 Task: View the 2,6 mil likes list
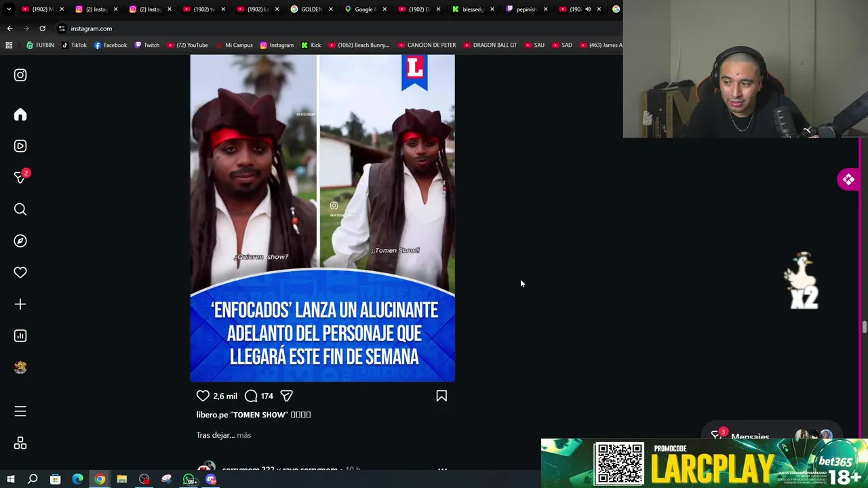click(225, 396)
